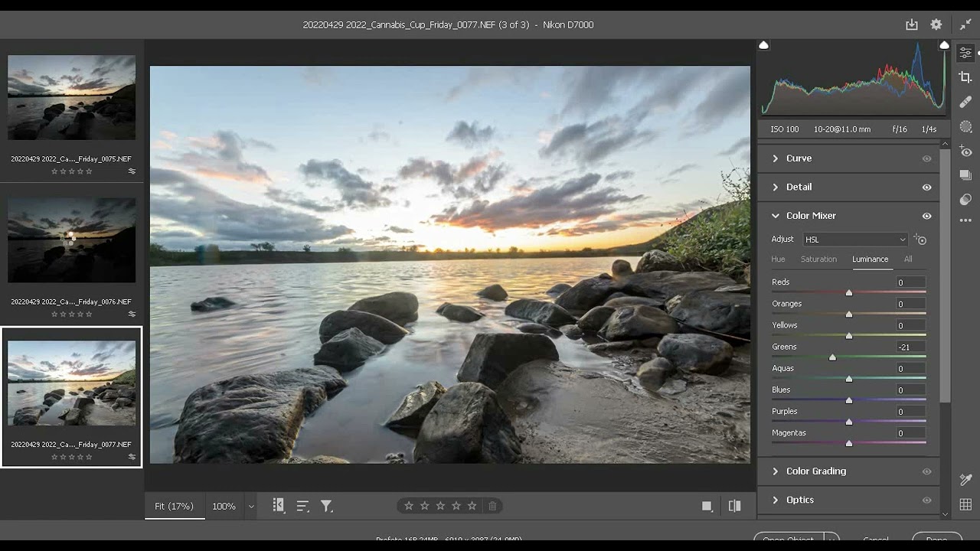This screenshot has width=980, height=551.
Task: Open the zoom level dropdown arrow
Action: [250, 507]
